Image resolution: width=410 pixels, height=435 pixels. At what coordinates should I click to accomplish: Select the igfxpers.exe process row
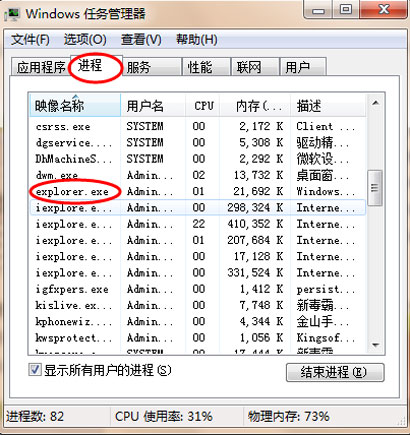198,289
